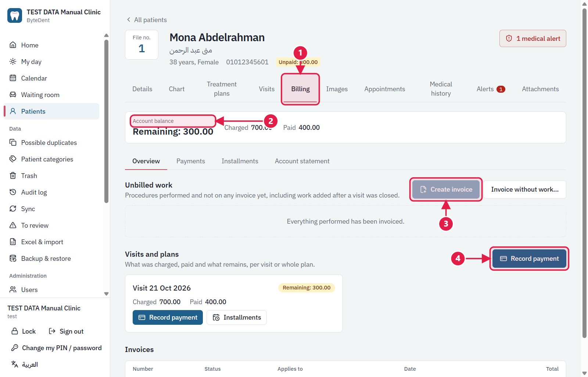Switch to Treatment plans tab
This screenshot has height=377, width=588.
222,89
